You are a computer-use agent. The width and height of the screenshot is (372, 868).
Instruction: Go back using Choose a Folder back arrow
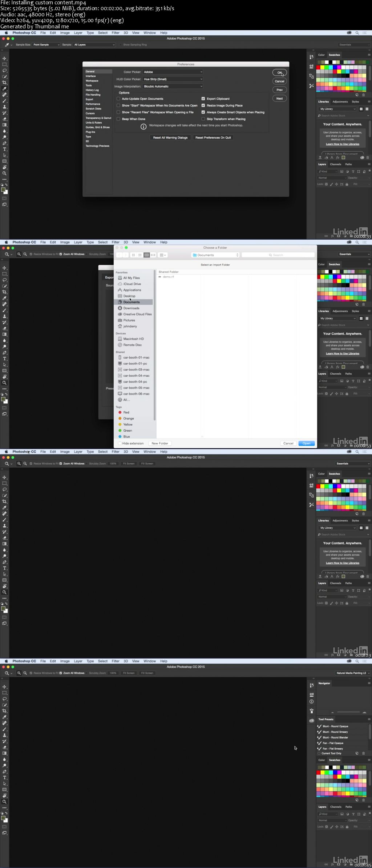point(119,255)
